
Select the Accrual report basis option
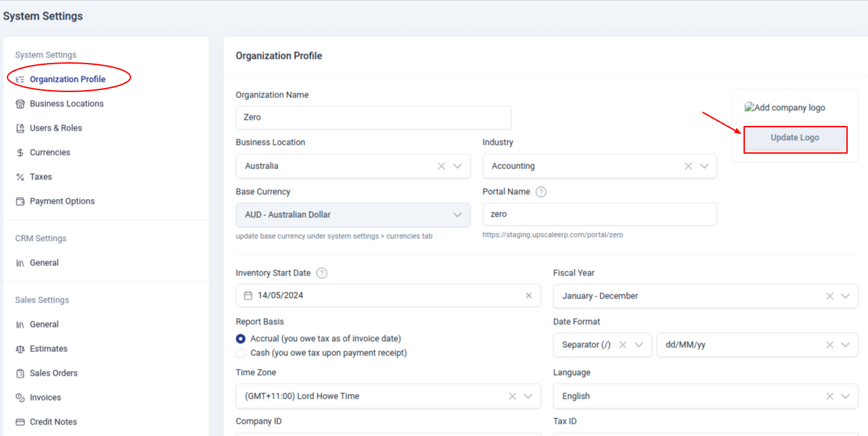tap(241, 339)
